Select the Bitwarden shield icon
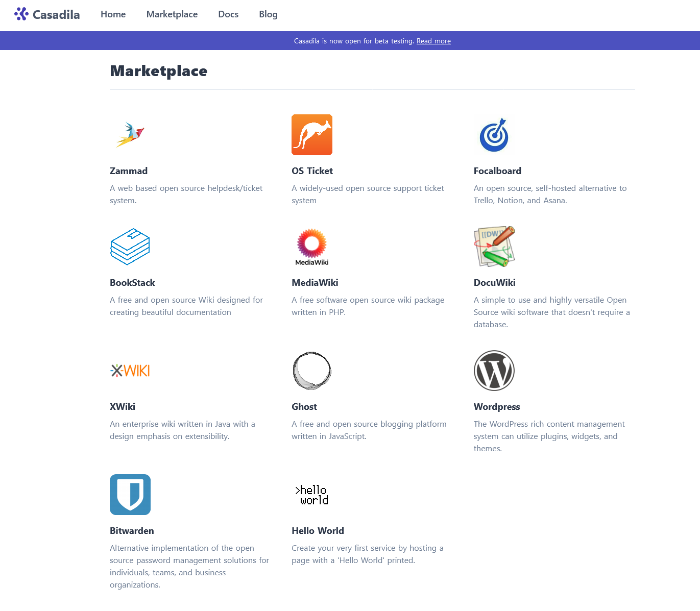 130,495
